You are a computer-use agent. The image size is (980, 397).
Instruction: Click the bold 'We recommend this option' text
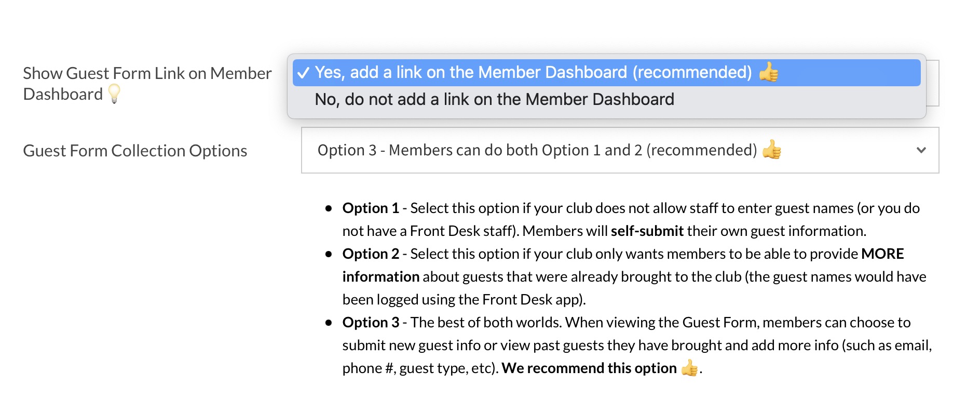coord(589,368)
